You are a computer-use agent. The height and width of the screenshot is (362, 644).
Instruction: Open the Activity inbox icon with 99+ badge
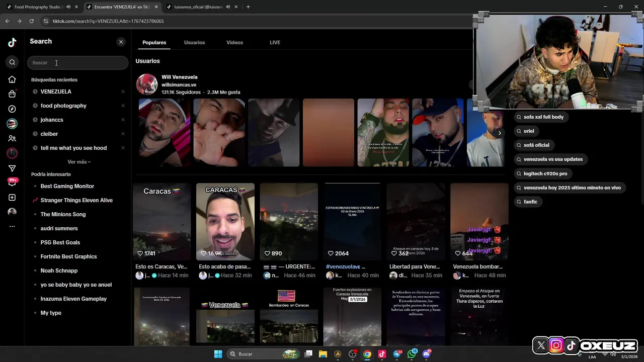(12, 182)
